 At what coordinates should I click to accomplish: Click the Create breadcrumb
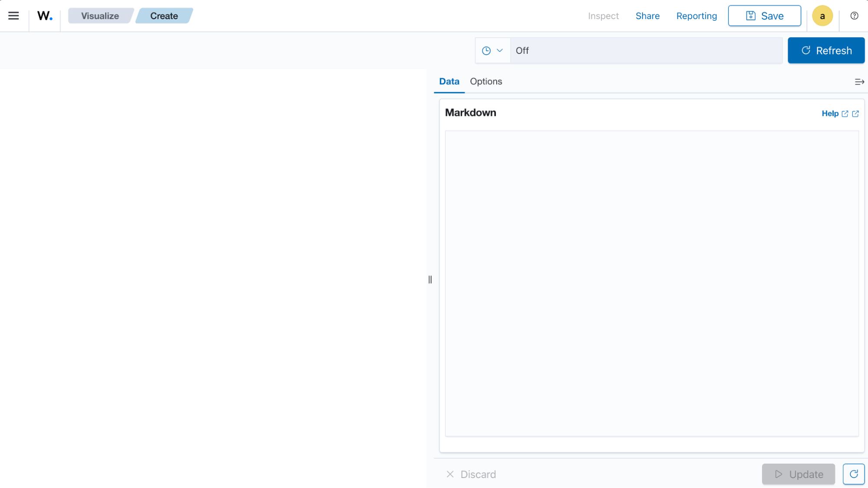[164, 15]
